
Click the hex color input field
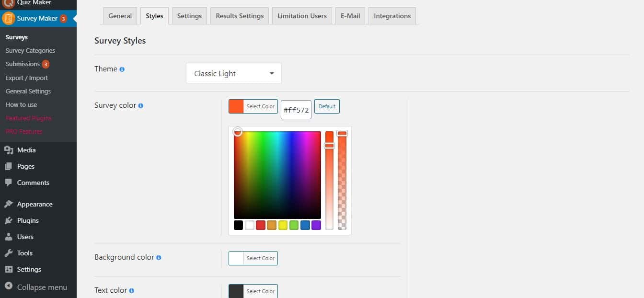[296, 110]
